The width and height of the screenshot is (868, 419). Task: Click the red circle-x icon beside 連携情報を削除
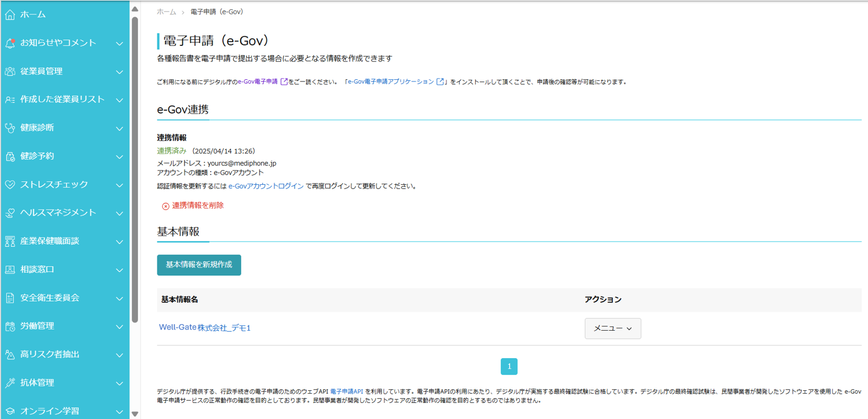(165, 206)
